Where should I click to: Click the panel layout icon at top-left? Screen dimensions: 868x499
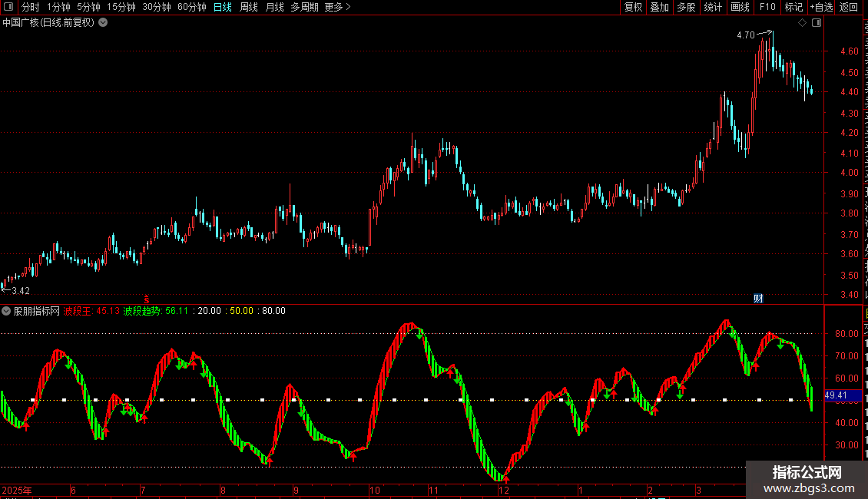8,7
